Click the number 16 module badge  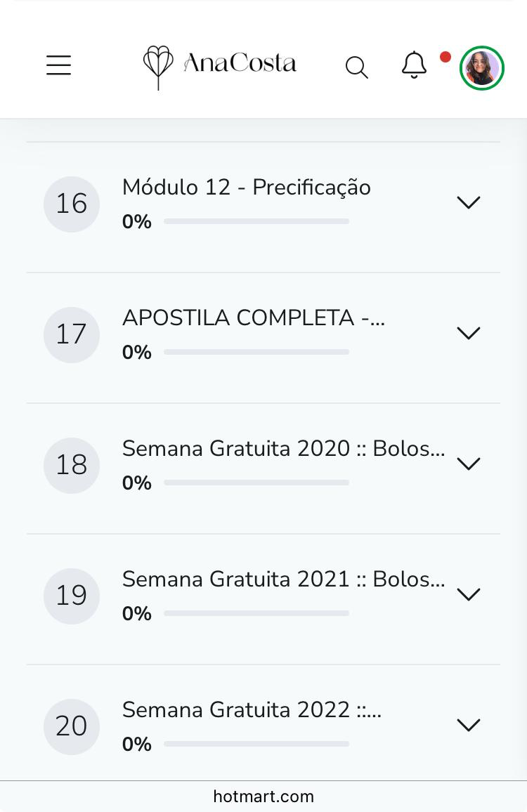(72, 204)
